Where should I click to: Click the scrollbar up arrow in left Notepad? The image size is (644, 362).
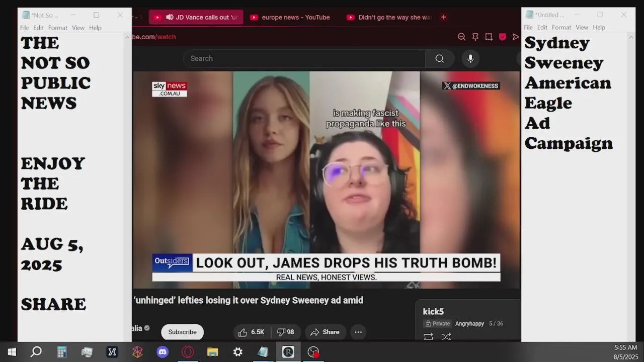click(127, 37)
